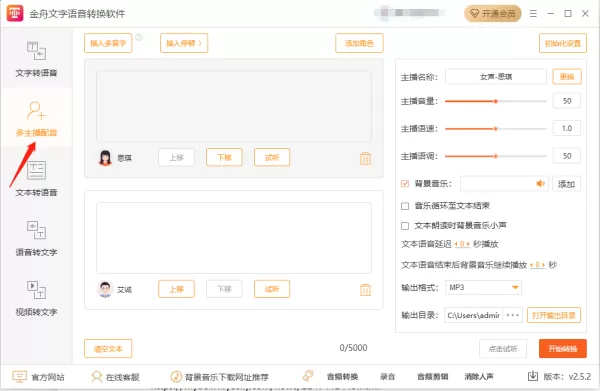600x391 pixels.
Task: Open hamburger menu in title bar
Action: pos(533,14)
